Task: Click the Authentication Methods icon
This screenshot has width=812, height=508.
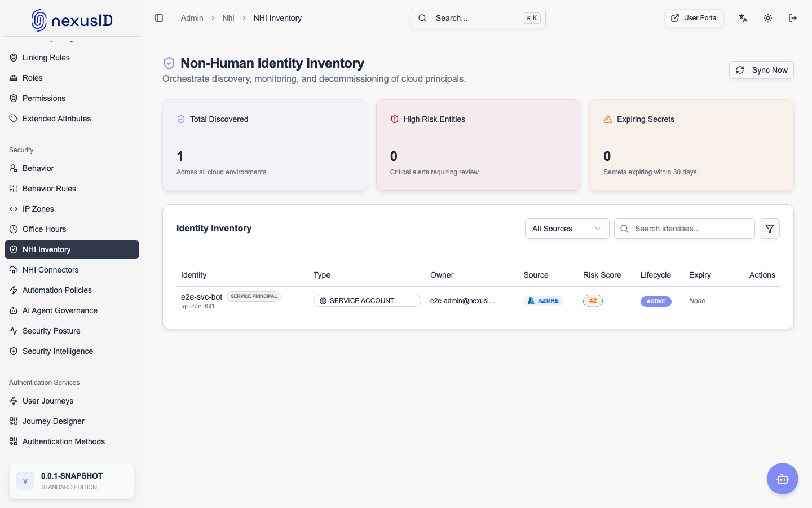Action: click(x=14, y=441)
